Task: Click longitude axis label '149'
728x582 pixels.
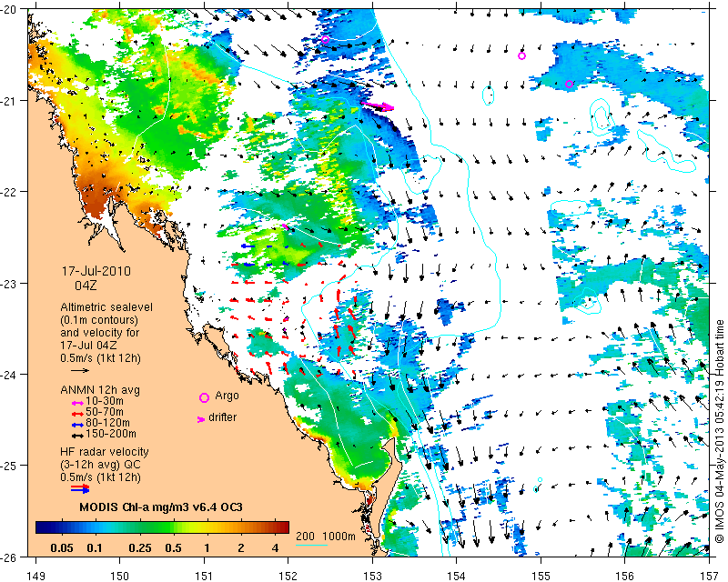Action: click(35, 576)
